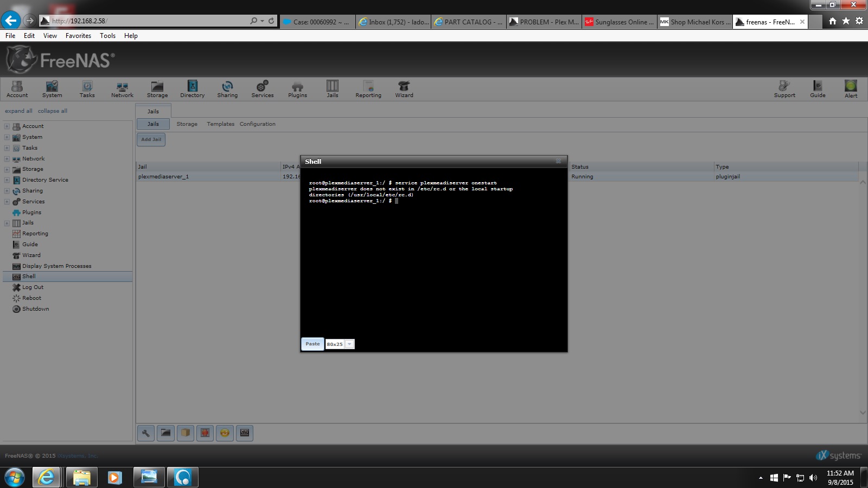Click the red Stop jail button
The width and height of the screenshot is (868, 488).
[x=205, y=433]
